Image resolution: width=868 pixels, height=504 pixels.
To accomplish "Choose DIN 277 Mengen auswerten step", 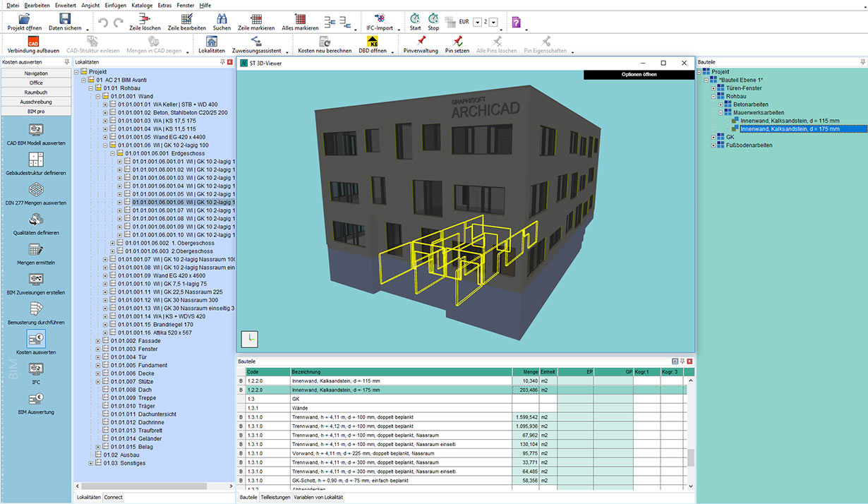I will [36, 193].
